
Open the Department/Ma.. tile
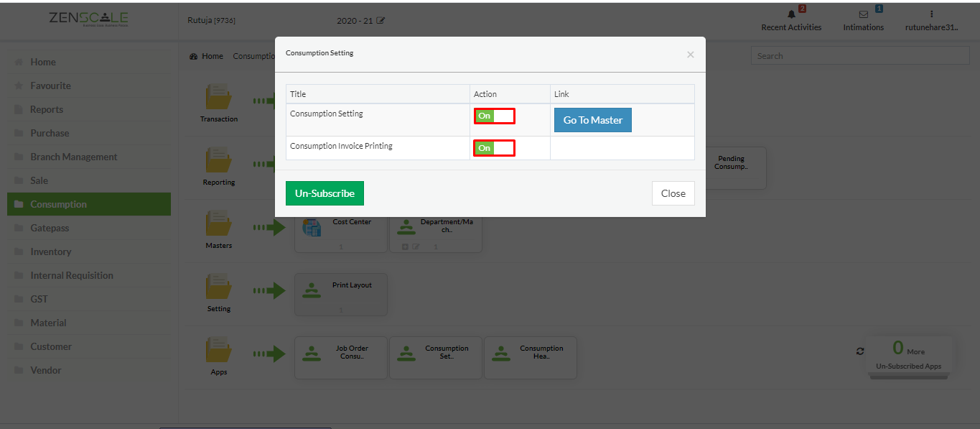[436, 231]
